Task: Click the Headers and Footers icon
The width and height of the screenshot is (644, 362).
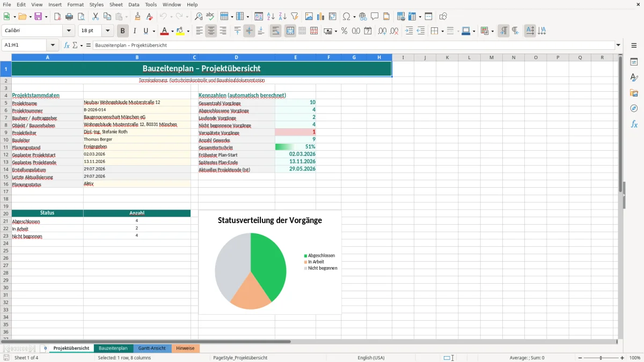Action: 386,17
